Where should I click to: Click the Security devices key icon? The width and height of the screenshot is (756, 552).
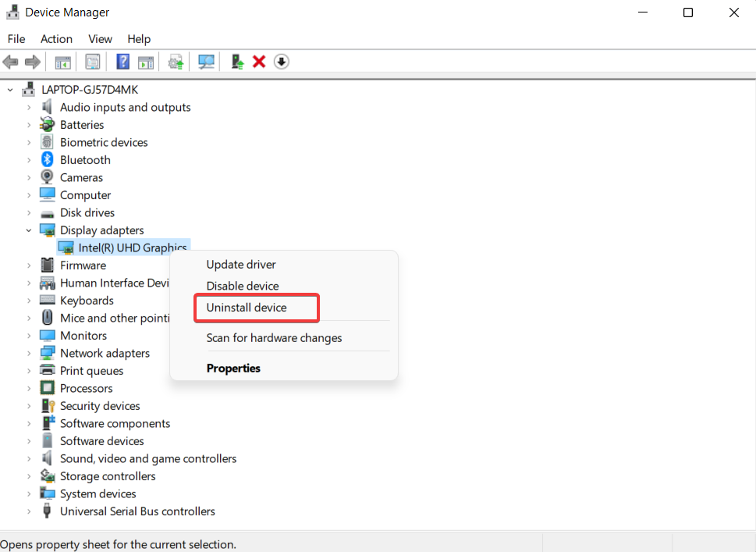coord(48,405)
